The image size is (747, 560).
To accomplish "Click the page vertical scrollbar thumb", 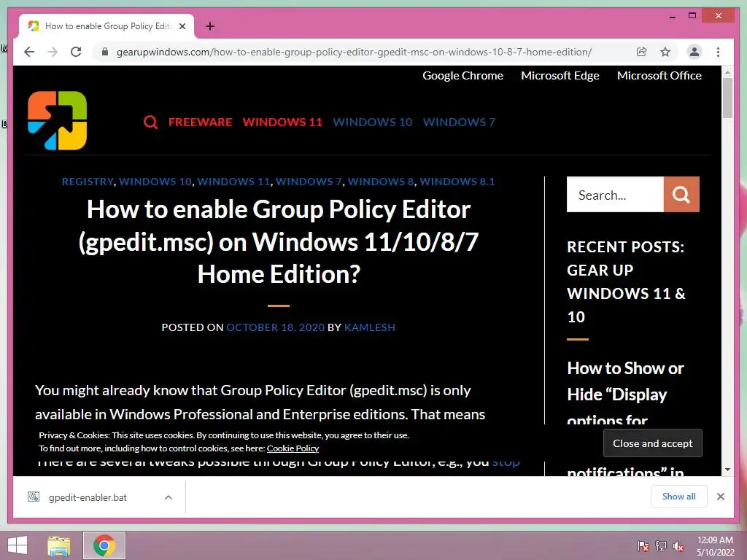I will coord(727,98).
